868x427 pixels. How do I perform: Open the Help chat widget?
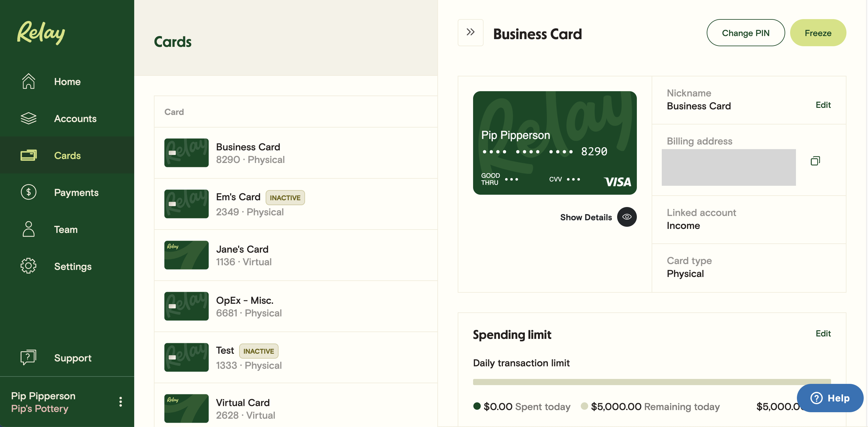coord(830,398)
